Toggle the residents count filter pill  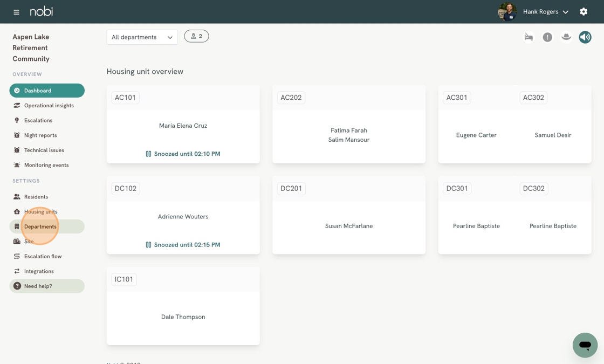click(x=196, y=36)
